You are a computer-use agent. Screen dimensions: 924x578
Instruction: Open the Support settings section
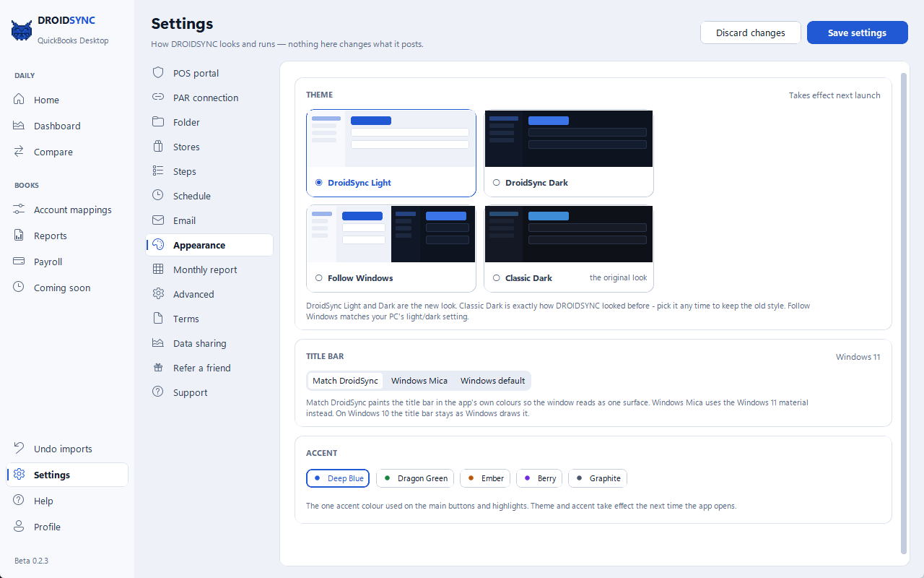click(x=209, y=392)
